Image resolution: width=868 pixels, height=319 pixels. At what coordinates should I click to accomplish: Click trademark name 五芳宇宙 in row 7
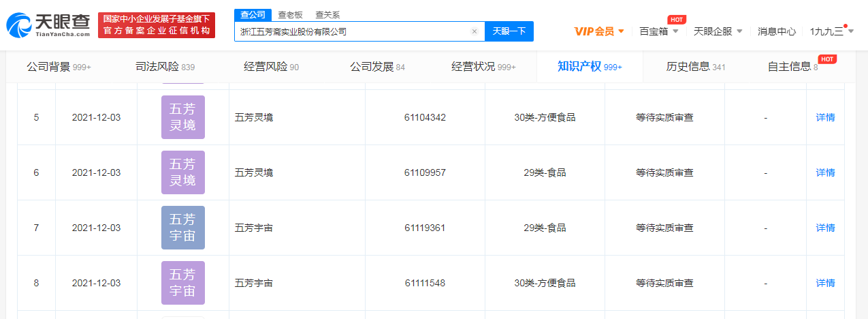point(253,228)
